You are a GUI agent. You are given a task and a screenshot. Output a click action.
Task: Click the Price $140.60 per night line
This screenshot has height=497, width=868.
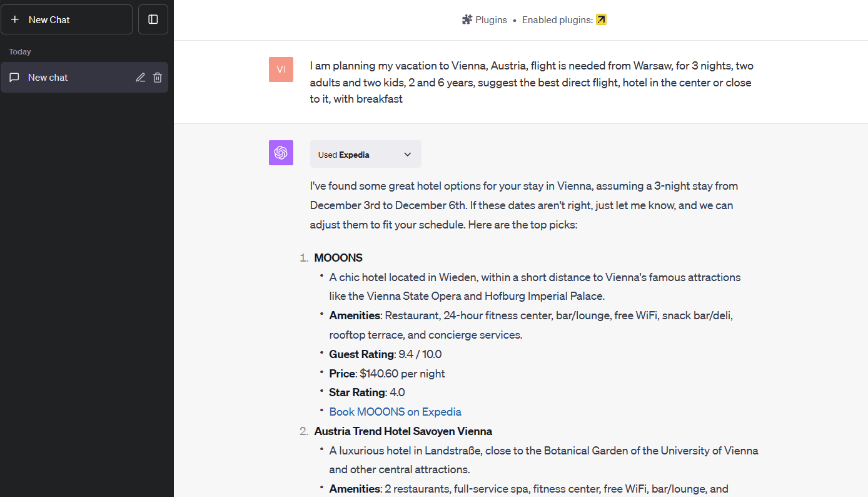387,374
